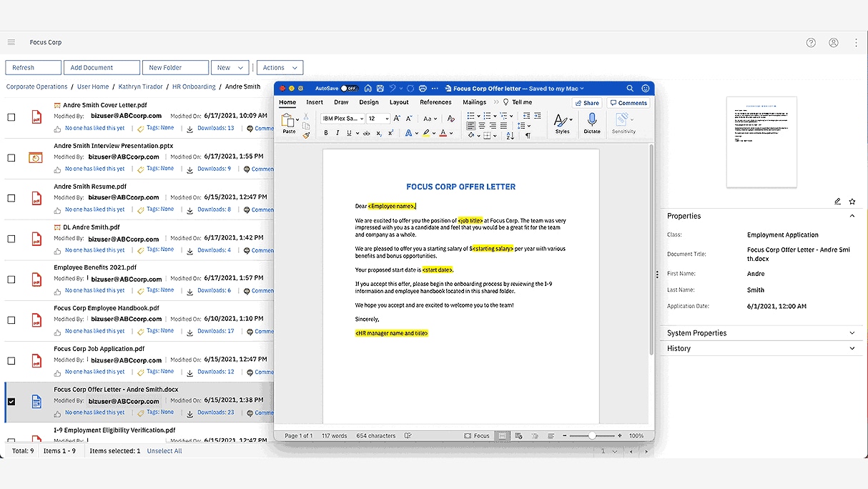This screenshot has height=489, width=868.
Task: Click the show paragraph marks icon
Action: point(528,135)
